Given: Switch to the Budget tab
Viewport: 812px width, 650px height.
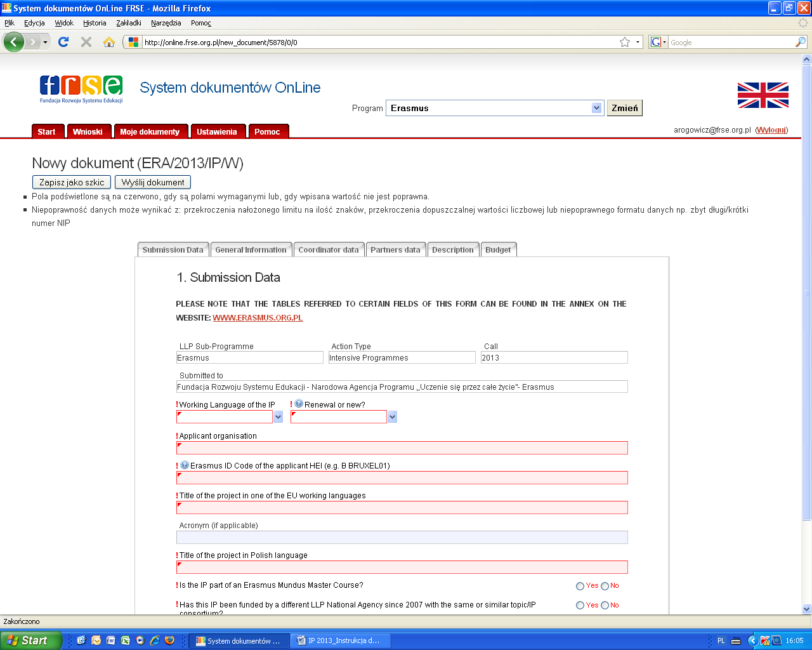Looking at the screenshot, I should (x=498, y=249).
